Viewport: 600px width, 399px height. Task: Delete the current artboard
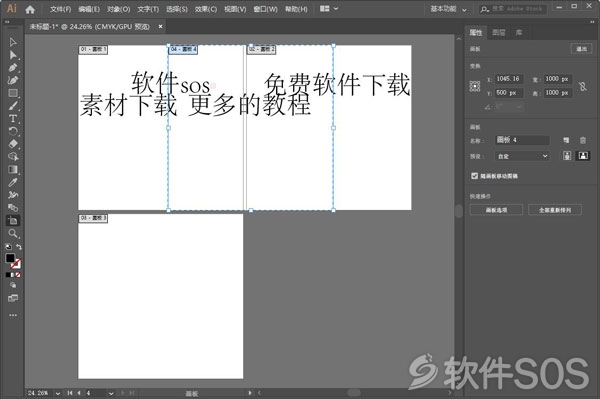click(583, 140)
